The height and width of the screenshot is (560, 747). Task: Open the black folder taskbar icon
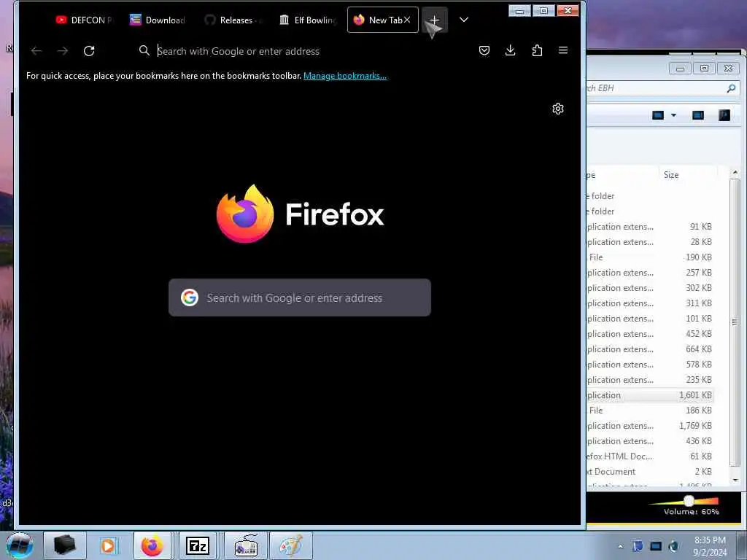coord(65,545)
